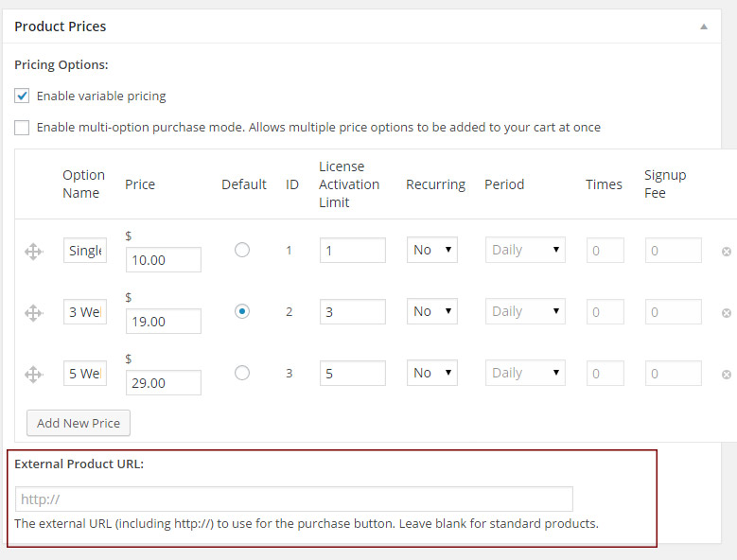Open the Period dropdown in the third row
This screenshot has height=560, width=737.
coord(525,373)
